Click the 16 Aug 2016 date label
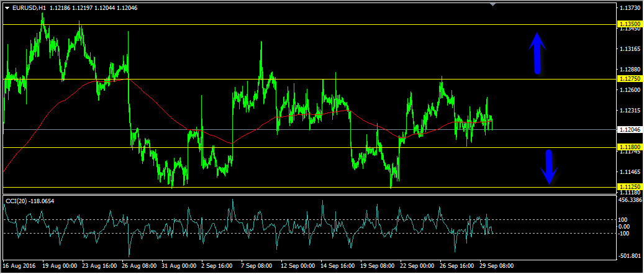 click(x=20, y=266)
